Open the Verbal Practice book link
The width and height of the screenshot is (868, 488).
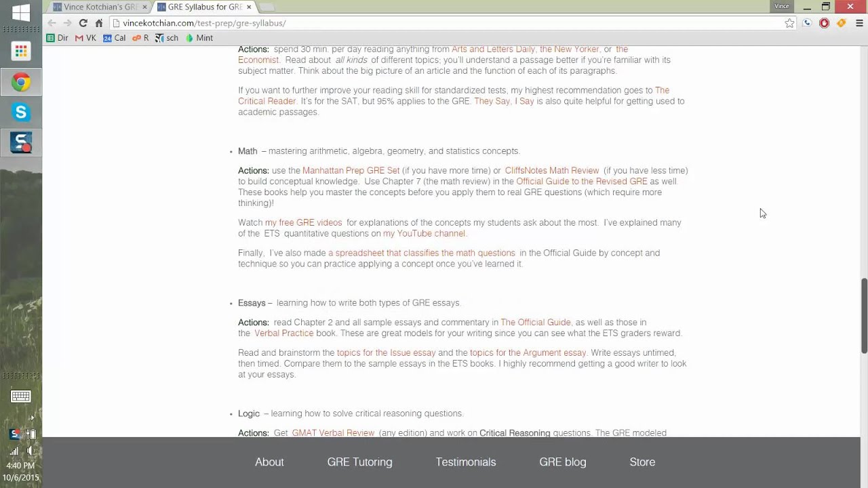pyautogui.click(x=284, y=333)
